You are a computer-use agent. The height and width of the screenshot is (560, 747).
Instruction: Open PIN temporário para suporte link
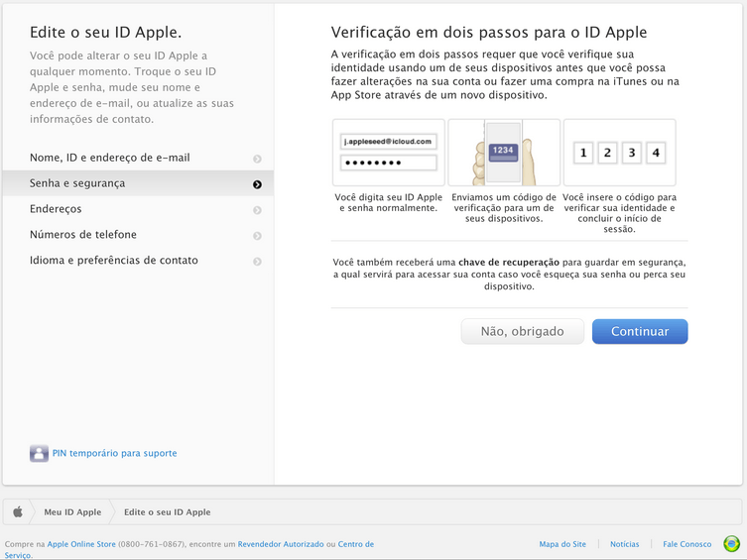point(114,453)
